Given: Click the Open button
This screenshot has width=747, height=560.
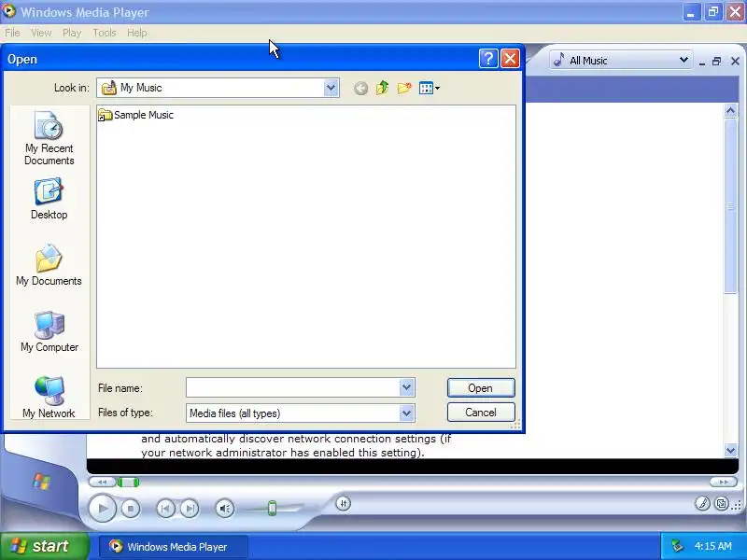Looking at the screenshot, I should point(481,388).
